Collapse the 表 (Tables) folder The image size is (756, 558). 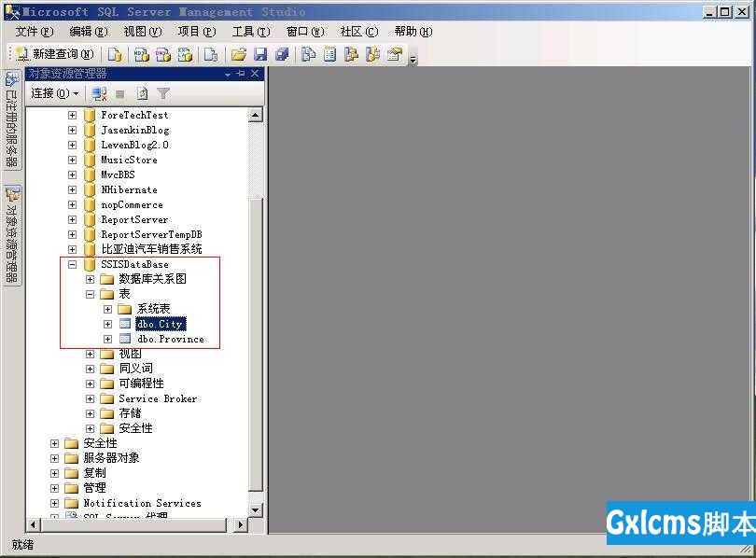(91, 295)
